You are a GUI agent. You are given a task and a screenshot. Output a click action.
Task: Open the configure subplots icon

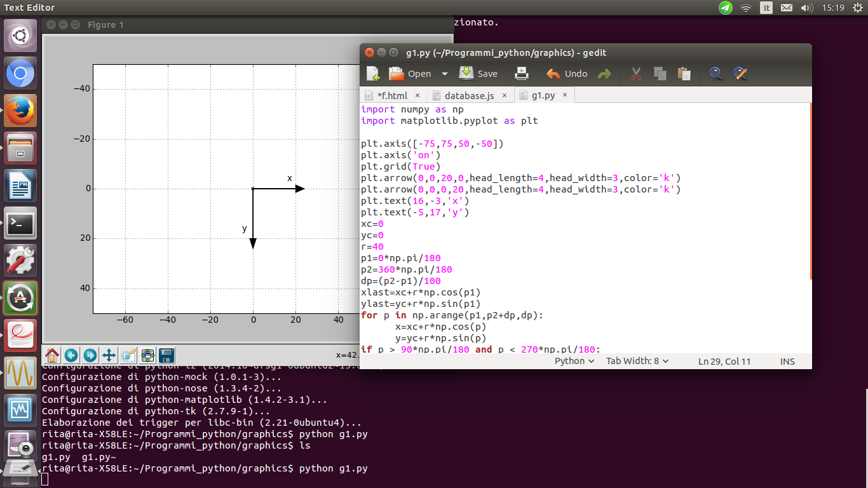pos(148,356)
